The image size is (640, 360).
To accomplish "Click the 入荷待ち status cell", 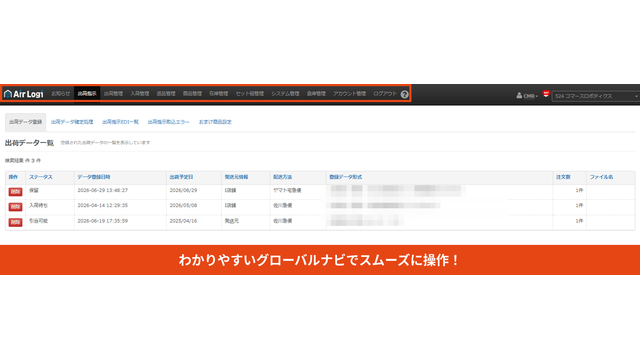I will [x=38, y=205].
